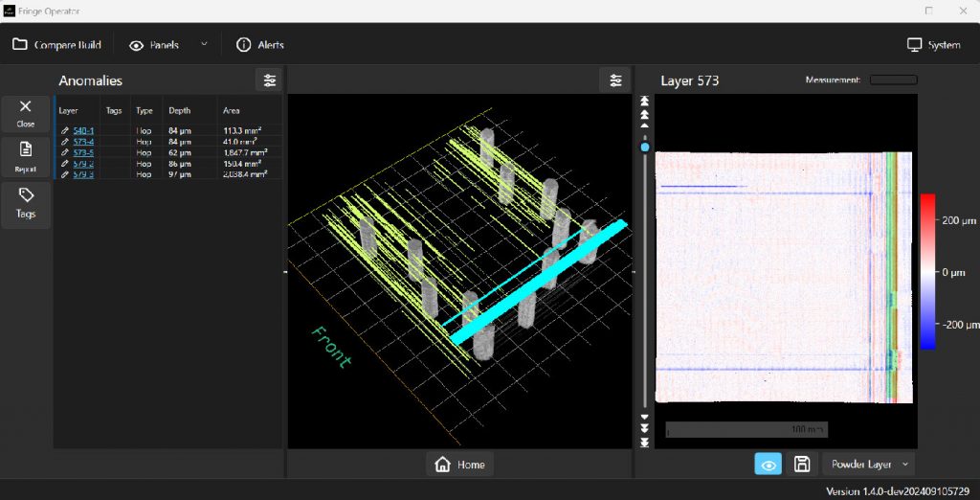The height and width of the screenshot is (500, 980).
Task: Open the Alerts menu item
Action: coord(260,45)
